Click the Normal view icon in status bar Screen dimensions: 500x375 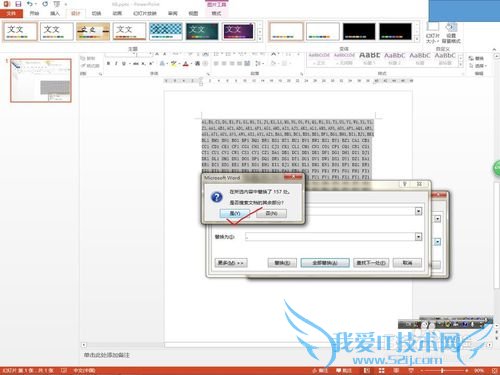pos(367,370)
